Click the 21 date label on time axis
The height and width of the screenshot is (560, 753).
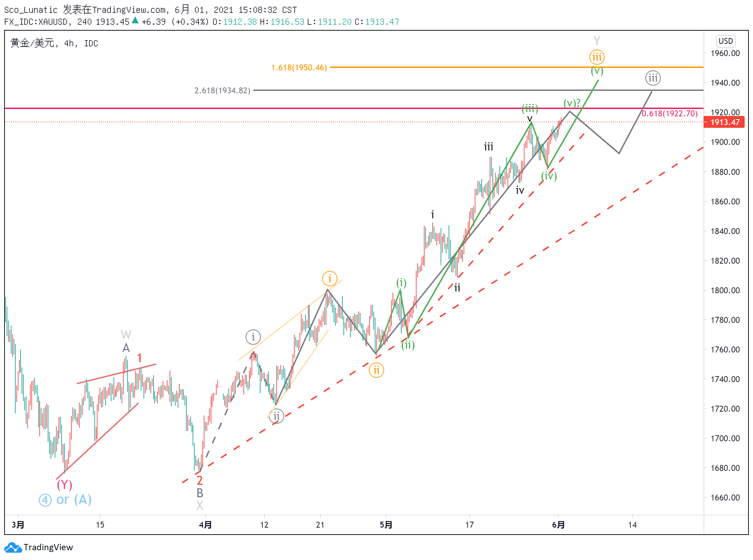(x=320, y=525)
